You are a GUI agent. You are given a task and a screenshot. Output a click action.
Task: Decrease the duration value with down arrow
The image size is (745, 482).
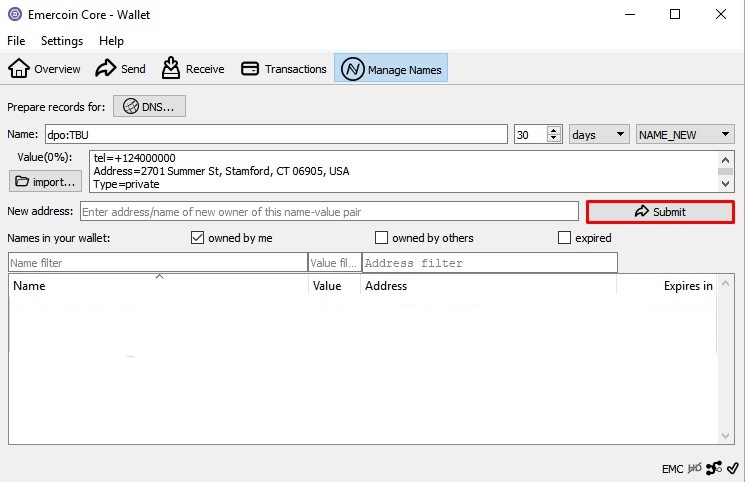pos(554,139)
